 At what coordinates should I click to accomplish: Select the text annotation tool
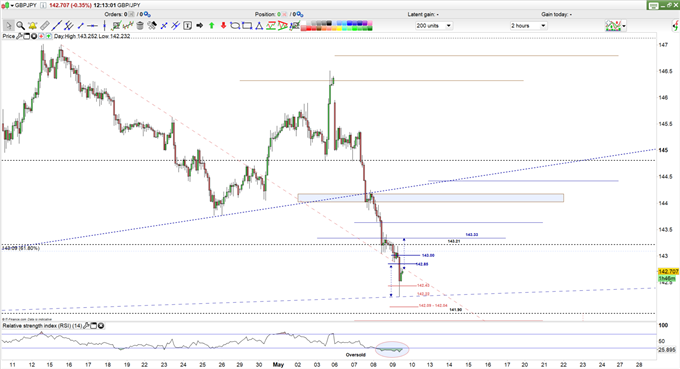[x=187, y=26]
